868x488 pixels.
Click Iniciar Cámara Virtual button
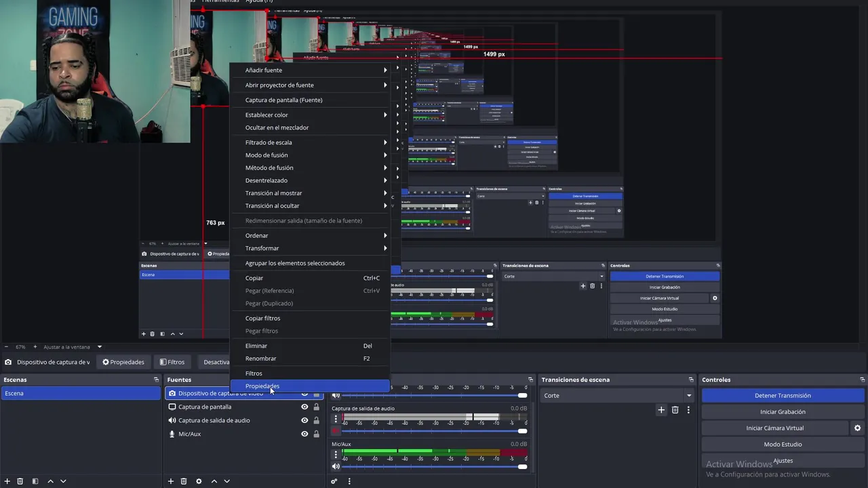(x=774, y=428)
